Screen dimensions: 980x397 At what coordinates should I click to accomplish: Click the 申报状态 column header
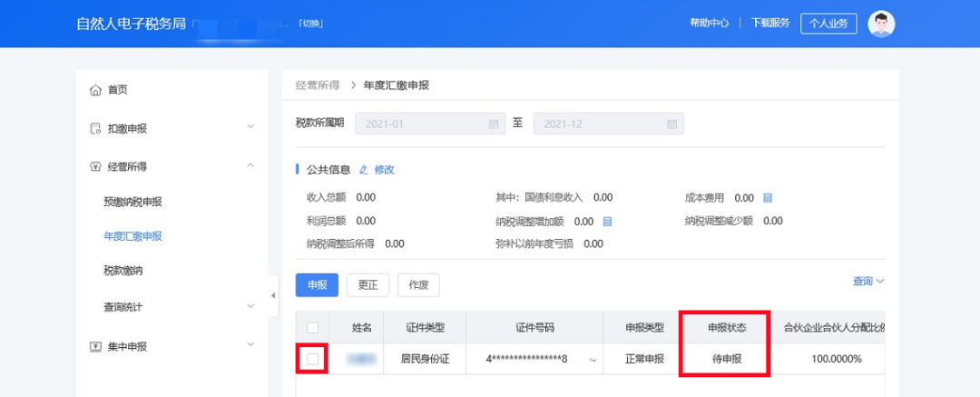tap(727, 327)
